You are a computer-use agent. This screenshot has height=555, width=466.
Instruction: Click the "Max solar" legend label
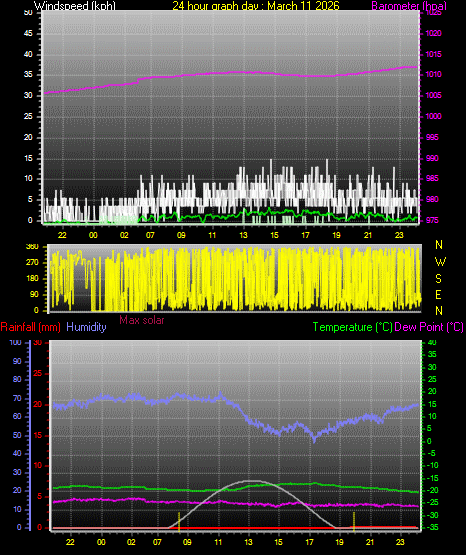(142, 320)
